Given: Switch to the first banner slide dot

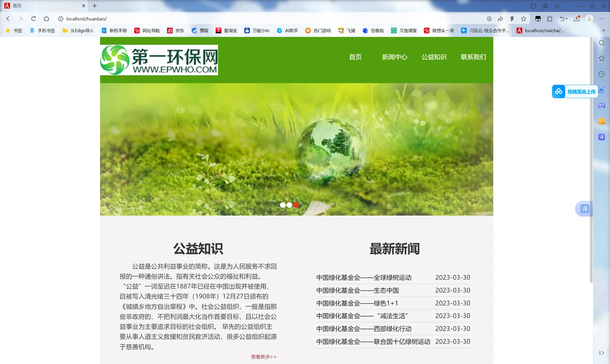Looking at the screenshot, I should point(283,205).
